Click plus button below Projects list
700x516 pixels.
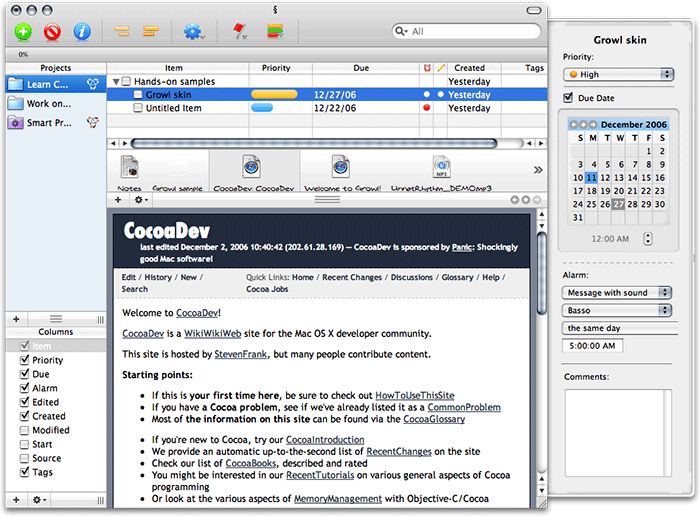click(16, 319)
